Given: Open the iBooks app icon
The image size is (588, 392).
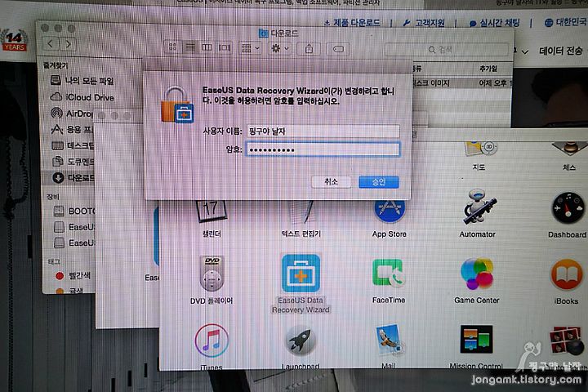Looking at the screenshot, I should (x=566, y=275).
